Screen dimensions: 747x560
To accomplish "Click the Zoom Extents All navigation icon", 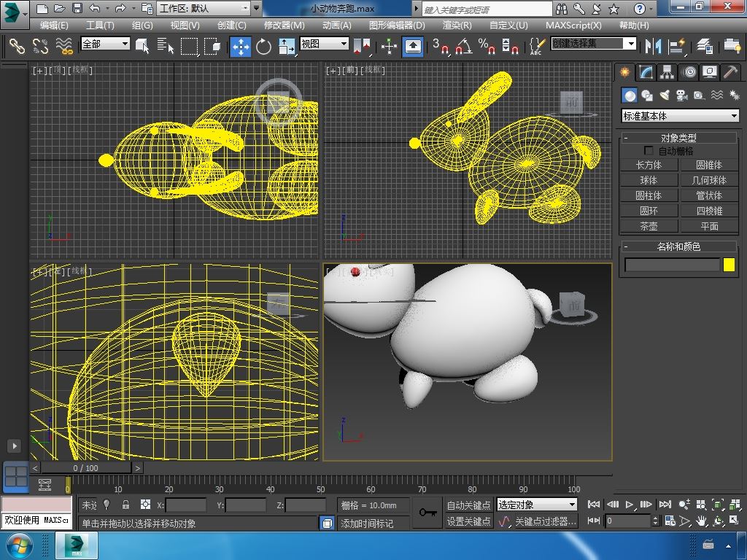I will (735, 505).
